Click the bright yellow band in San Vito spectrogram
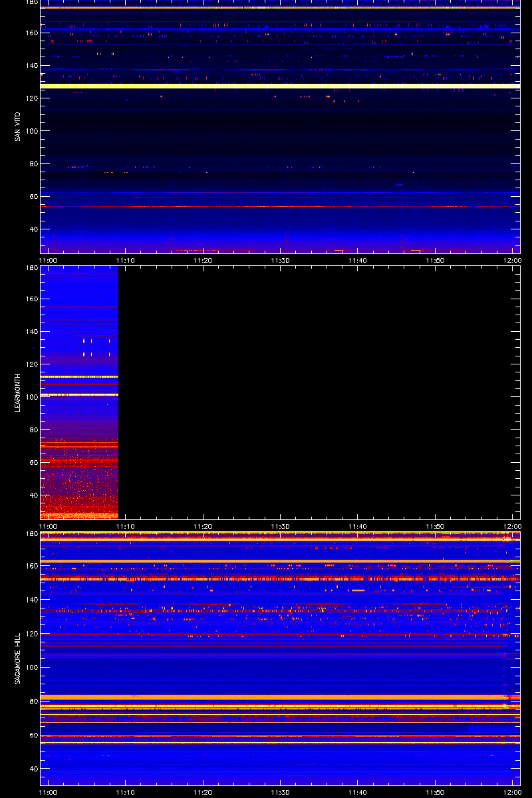Screen dimensions: 532x798 point(280,86)
